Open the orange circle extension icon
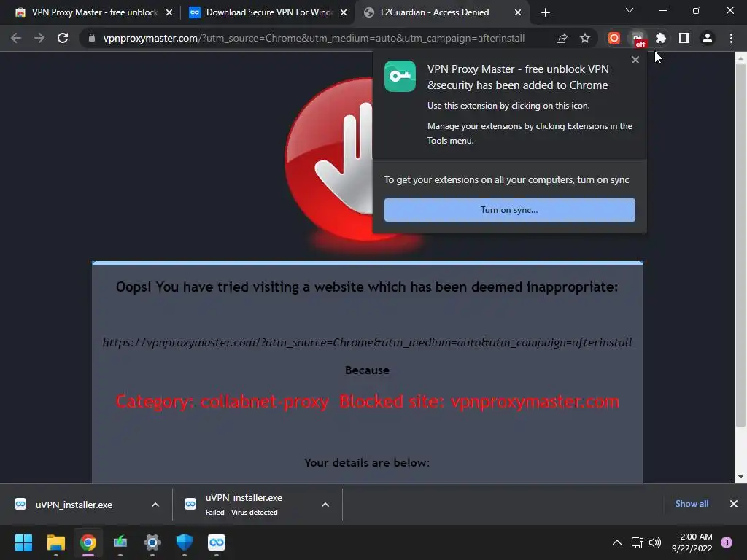Image resolution: width=747 pixels, height=560 pixels. pyautogui.click(x=614, y=38)
